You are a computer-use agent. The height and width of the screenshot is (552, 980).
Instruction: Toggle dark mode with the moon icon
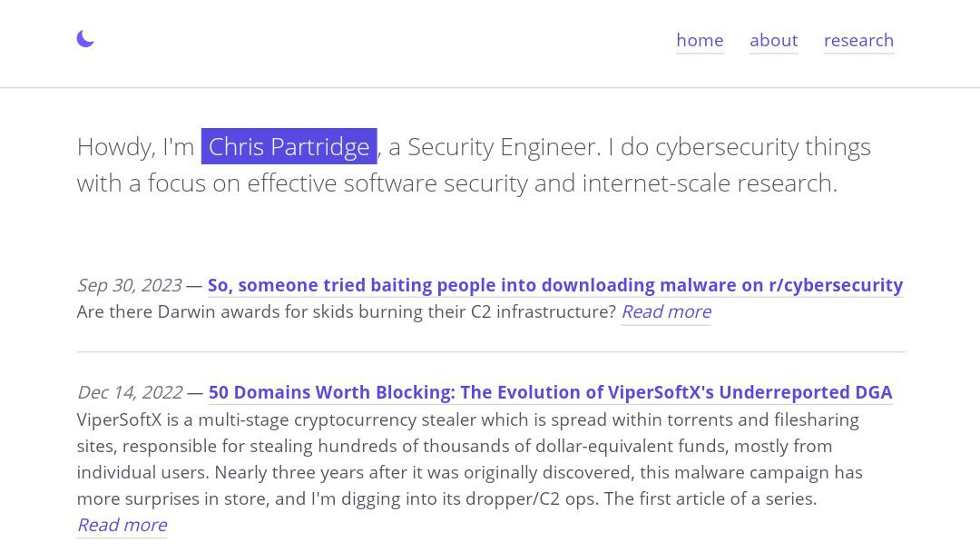tap(85, 39)
